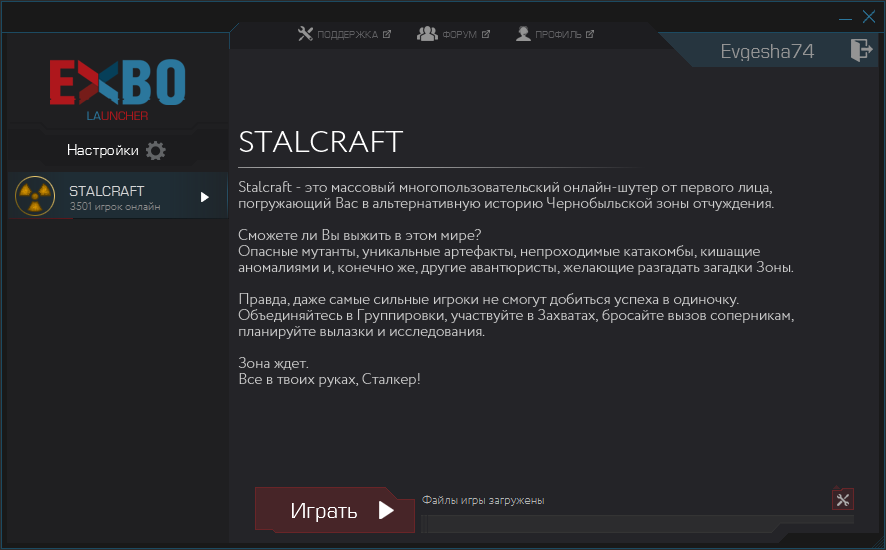
Task: Click the wrench-and-screwdriver support icon
Action: (x=305, y=34)
